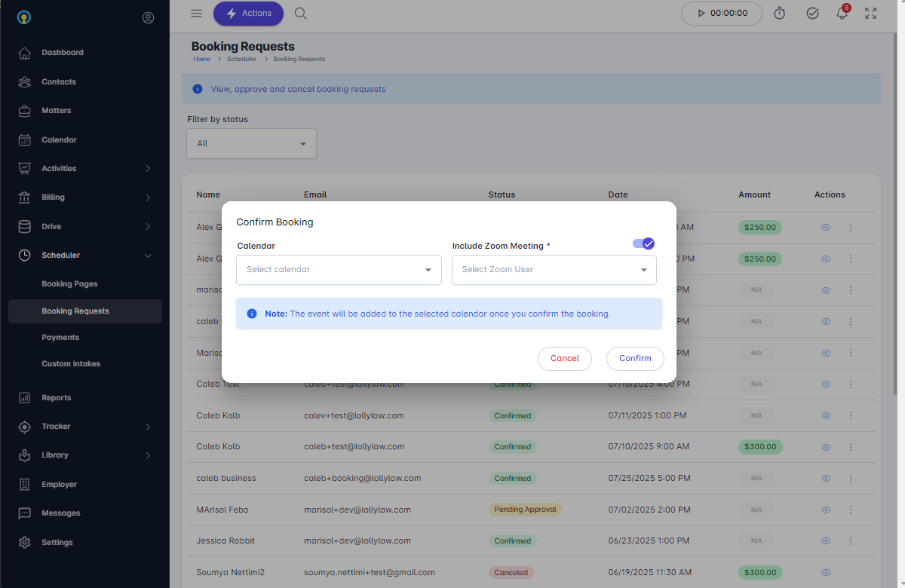Open three-dot actions menu for Jessica Rabbit row

[851, 541]
